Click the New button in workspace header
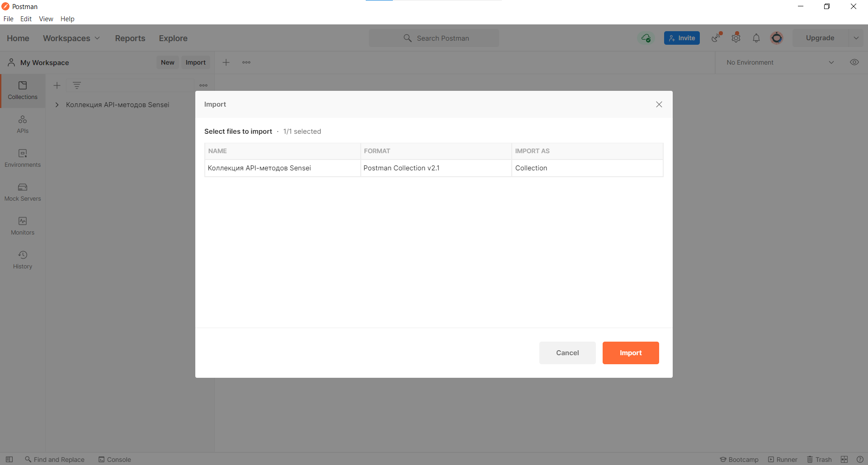The width and height of the screenshot is (868, 465). point(168,62)
